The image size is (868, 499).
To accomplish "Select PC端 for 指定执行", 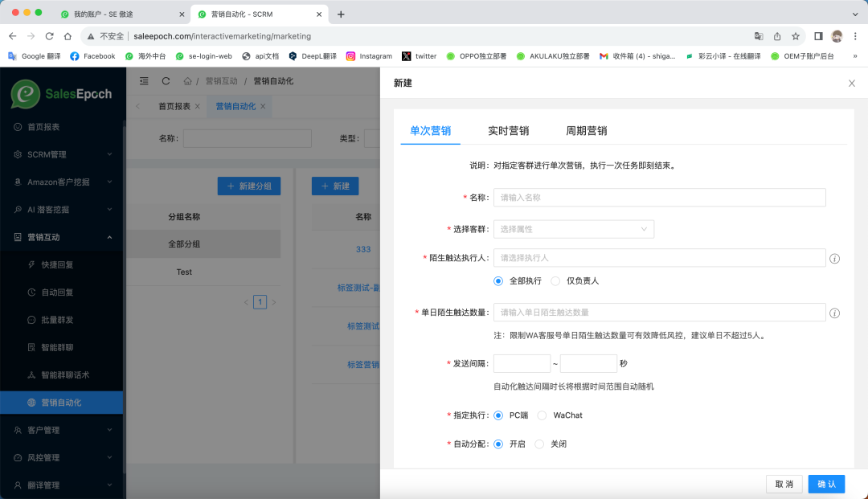I will [498, 415].
